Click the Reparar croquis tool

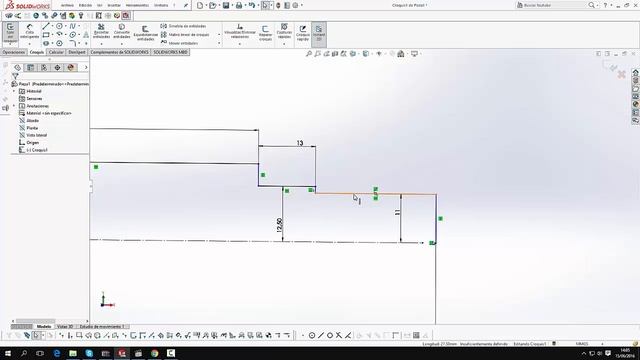pos(265,33)
